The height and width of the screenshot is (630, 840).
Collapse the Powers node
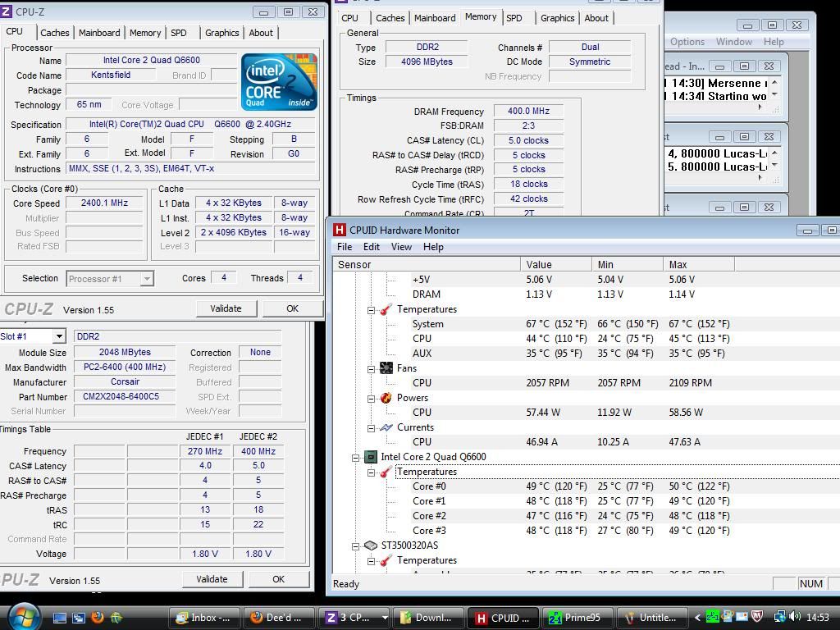point(371,399)
